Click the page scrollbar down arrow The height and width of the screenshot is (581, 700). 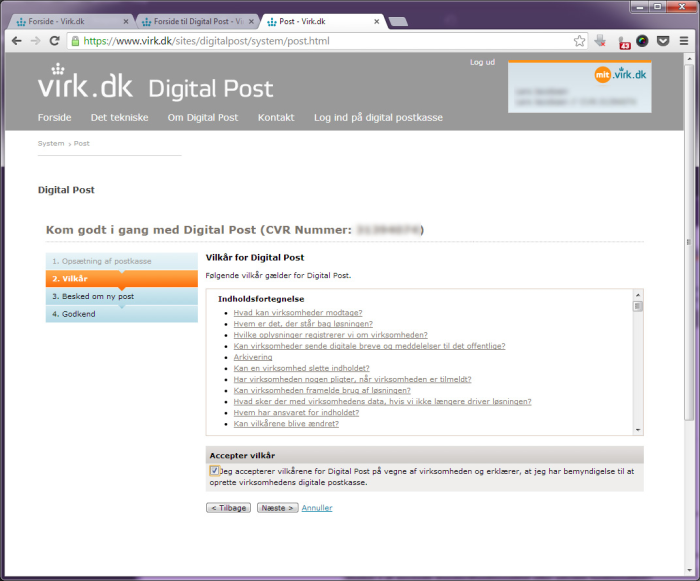(690, 570)
